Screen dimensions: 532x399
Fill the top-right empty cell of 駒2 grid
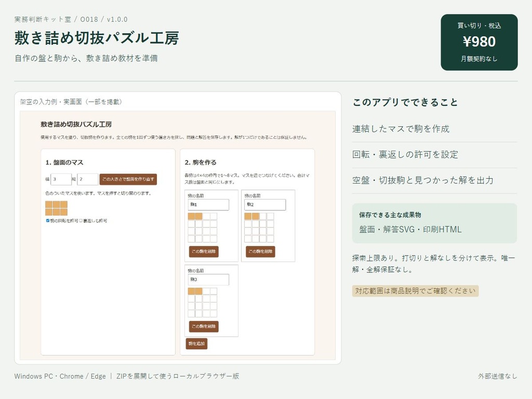click(x=270, y=217)
